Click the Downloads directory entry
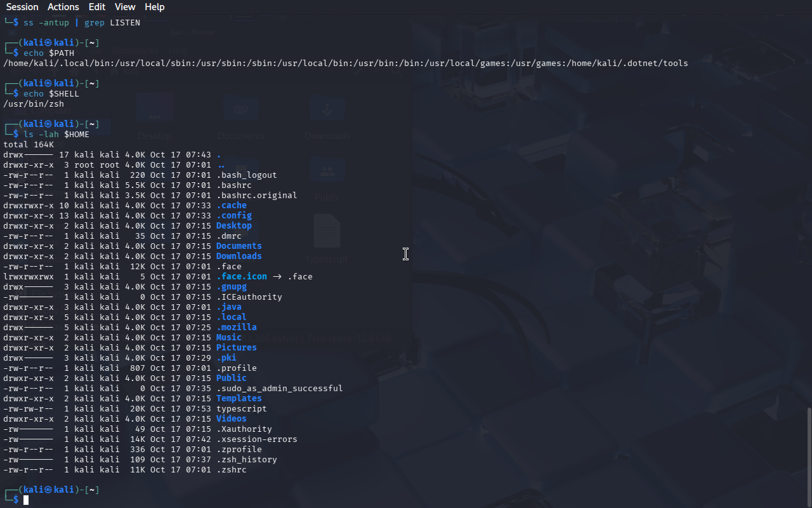The height and width of the screenshot is (508, 812). coord(239,257)
